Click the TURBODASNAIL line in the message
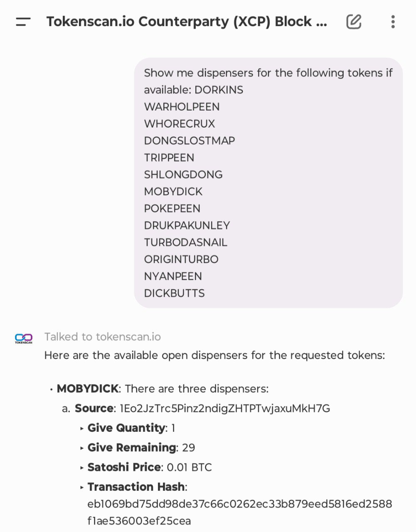 [x=186, y=242]
